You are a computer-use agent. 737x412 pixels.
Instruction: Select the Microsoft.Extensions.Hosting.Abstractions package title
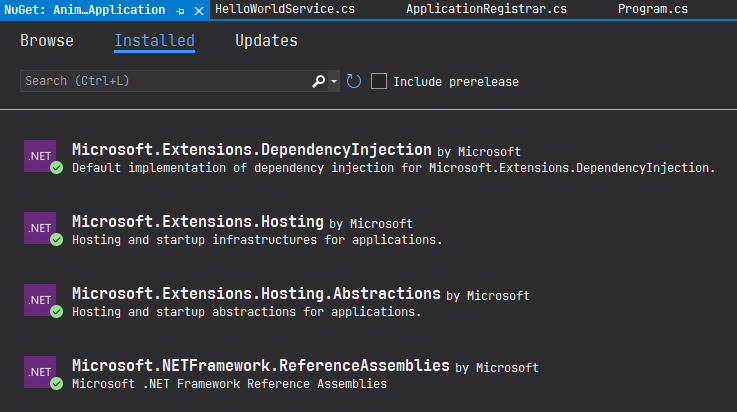[x=256, y=294]
